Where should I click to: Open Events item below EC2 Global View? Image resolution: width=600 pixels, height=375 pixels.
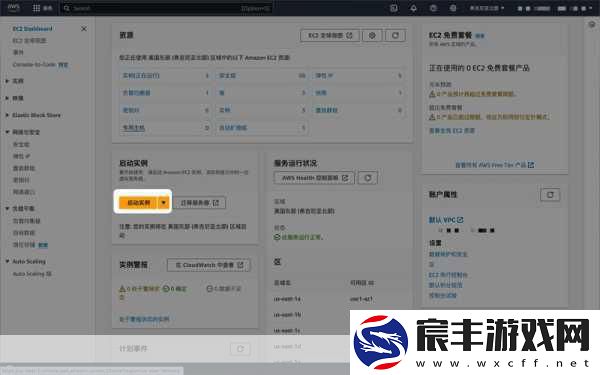click(x=18, y=52)
